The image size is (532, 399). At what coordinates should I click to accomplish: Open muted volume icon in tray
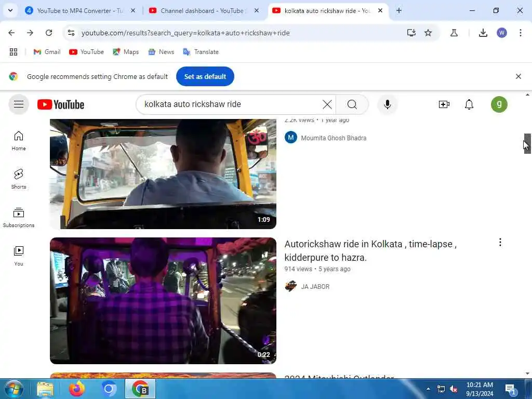coord(453,389)
